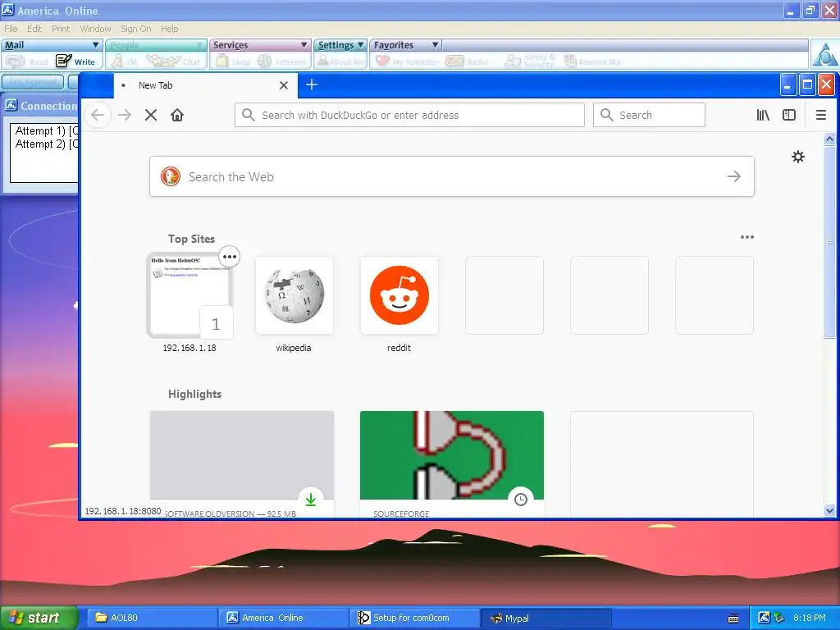Viewport: 840px width, 630px height.
Task: Click the AOL tray icon in system tray
Action: pos(764,618)
